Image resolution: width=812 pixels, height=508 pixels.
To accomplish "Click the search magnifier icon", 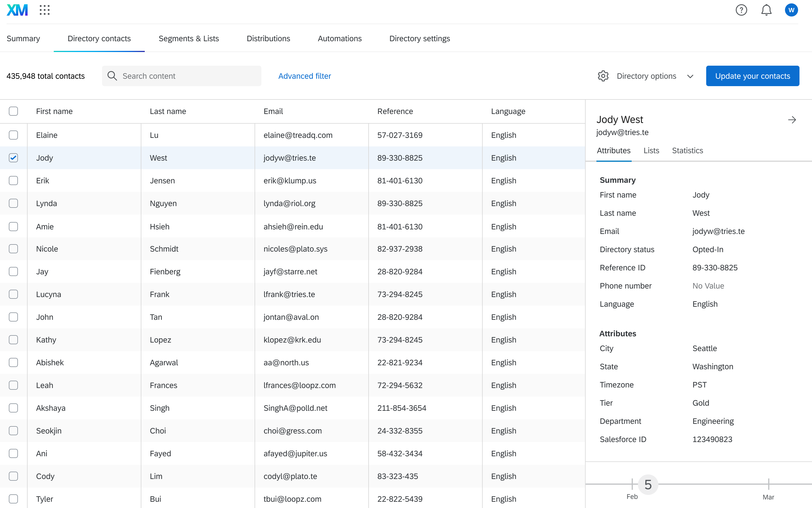I will coord(112,76).
